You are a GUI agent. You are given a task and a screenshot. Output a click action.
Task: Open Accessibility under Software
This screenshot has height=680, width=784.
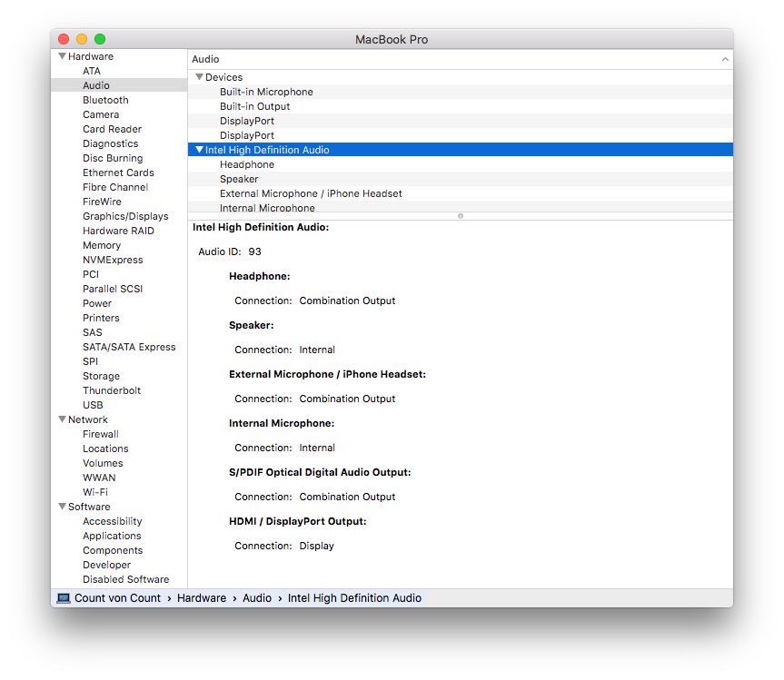tap(113, 521)
